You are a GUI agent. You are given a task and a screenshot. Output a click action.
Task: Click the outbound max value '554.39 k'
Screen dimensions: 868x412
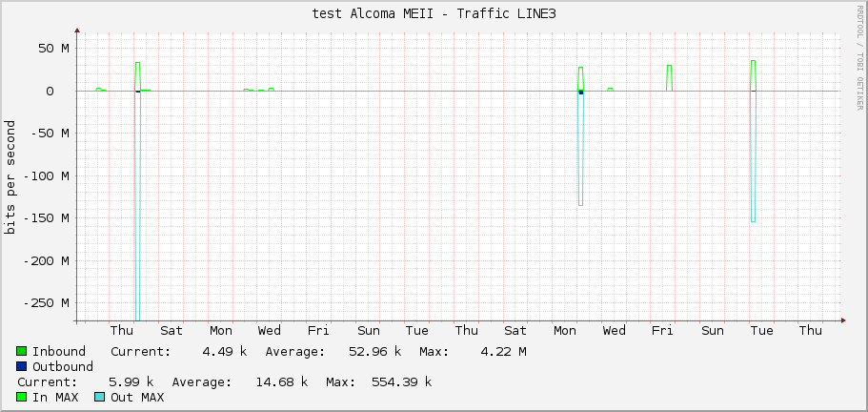[x=402, y=382]
